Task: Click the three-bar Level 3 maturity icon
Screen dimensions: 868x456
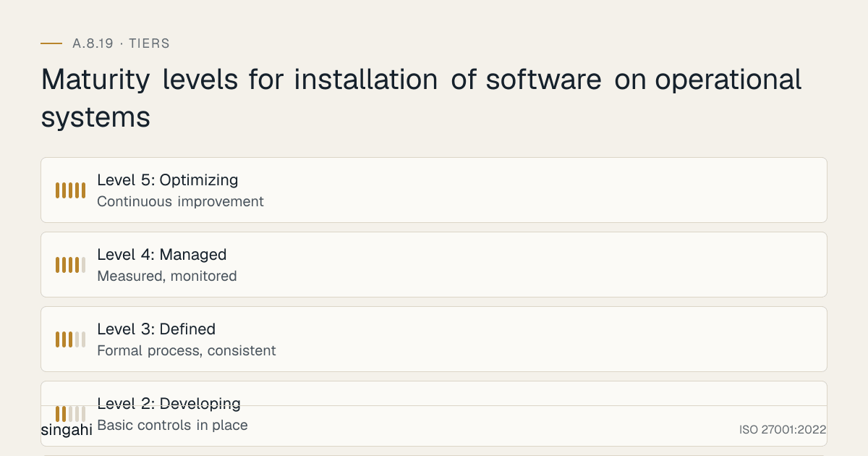Action: point(70,339)
